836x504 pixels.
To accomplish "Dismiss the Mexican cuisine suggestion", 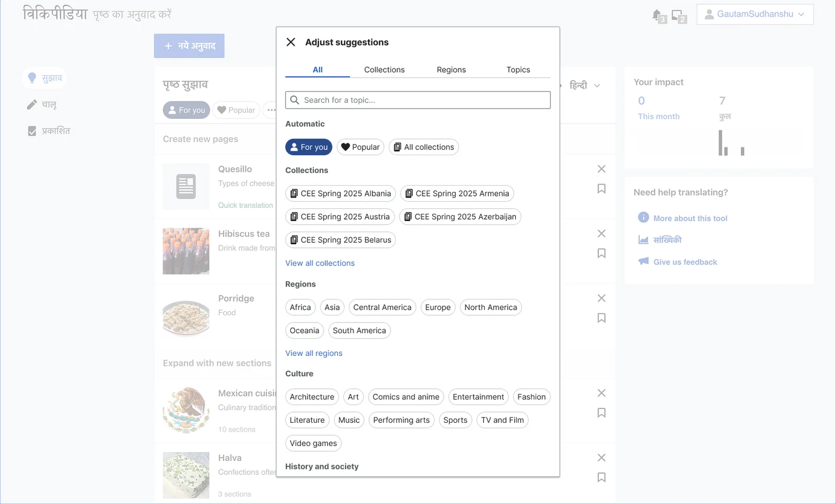I will [601, 393].
